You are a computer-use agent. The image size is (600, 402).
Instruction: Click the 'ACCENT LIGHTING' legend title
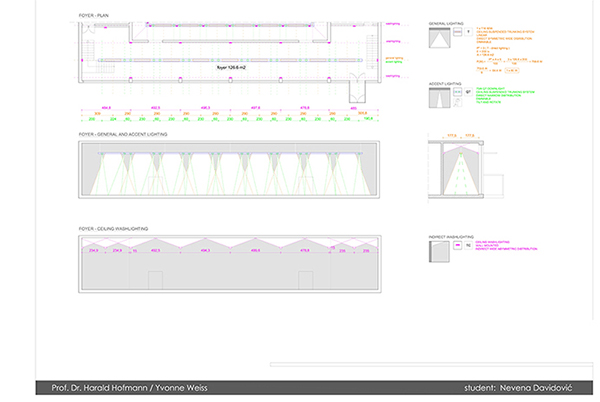click(444, 85)
